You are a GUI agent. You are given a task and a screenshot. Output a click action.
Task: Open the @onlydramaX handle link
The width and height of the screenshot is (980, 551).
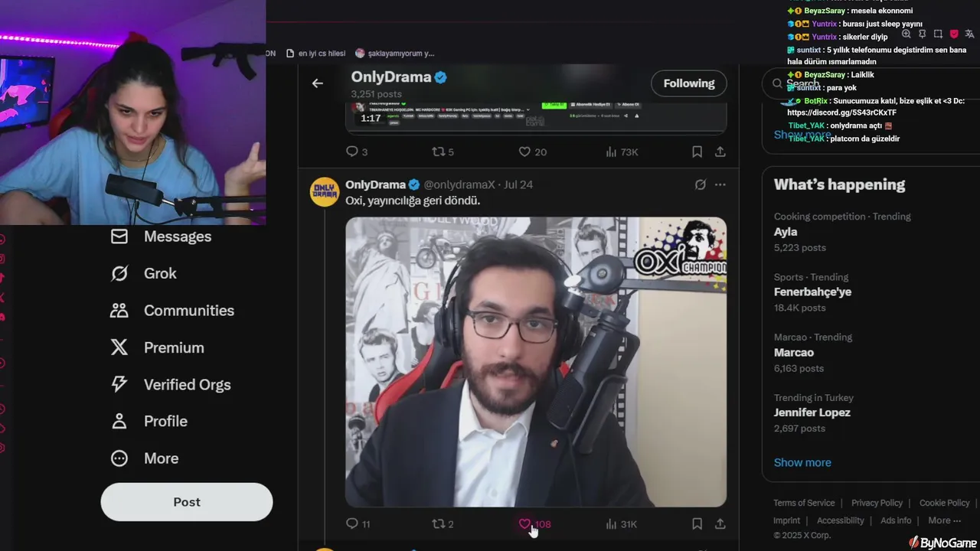(459, 184)
